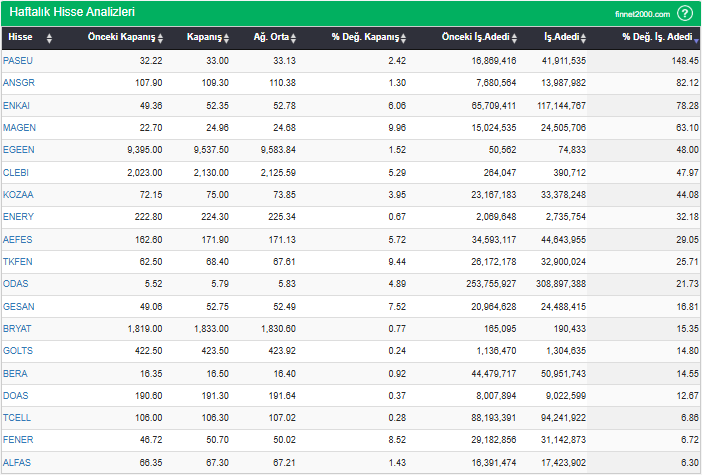Click the Önceki İş.Adedi header label

pos(475,37)
